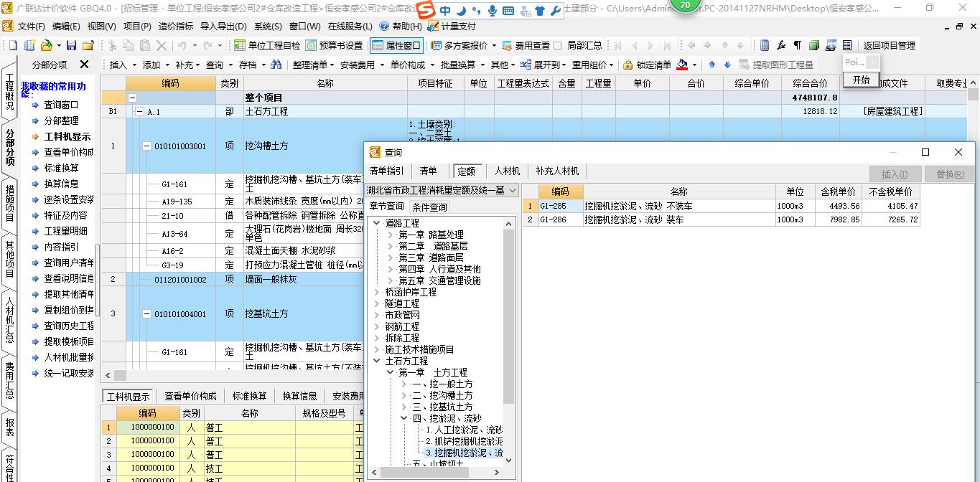Select 换算信息 bottom tab
Viewport: 980px width, 482px height.
point(299,396)
